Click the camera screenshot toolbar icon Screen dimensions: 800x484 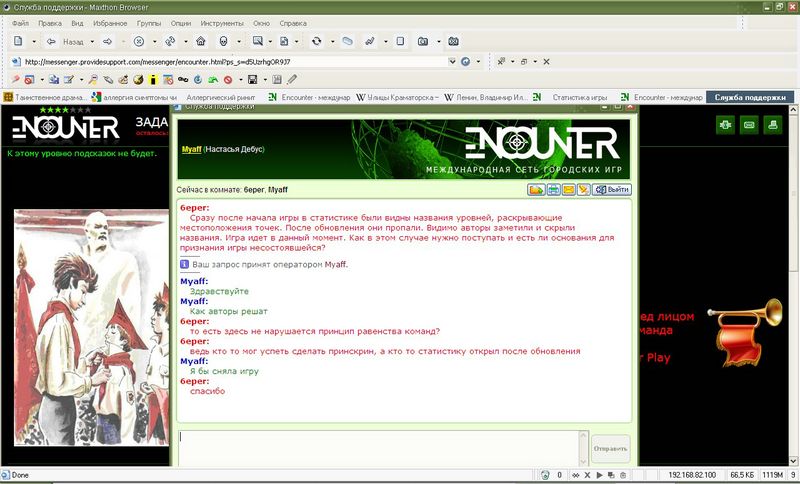(423, 41)
